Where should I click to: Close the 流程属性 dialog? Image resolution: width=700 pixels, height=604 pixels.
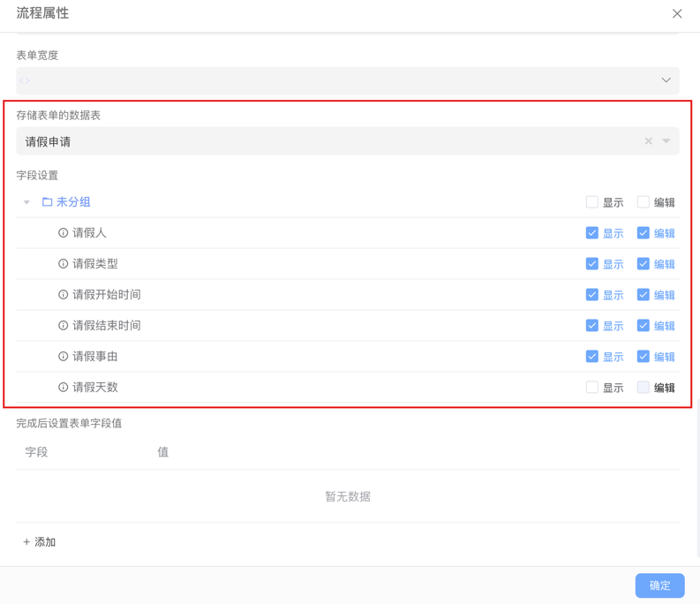677,13
